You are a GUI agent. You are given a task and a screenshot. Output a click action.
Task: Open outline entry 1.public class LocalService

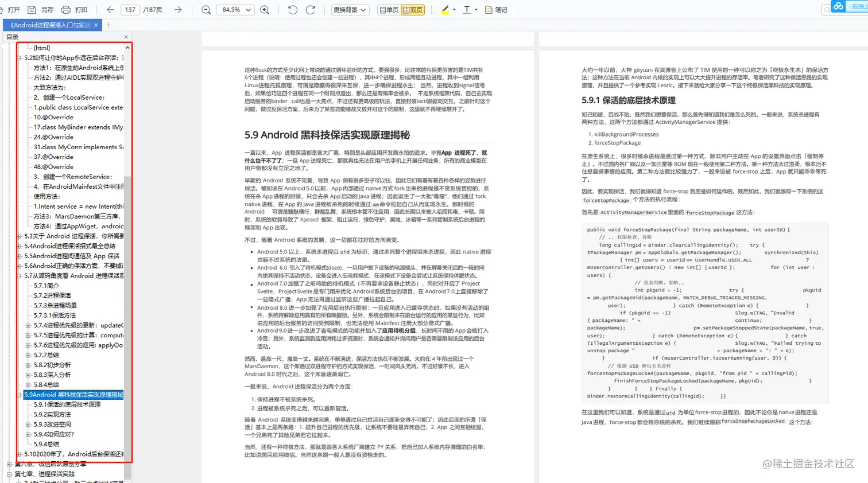78,107
